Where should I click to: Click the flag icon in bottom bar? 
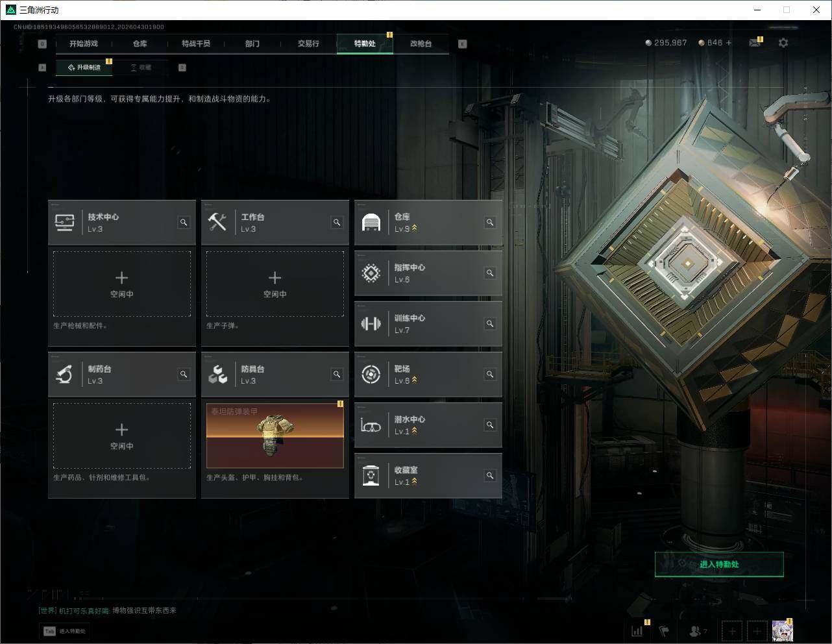(x=663, y=630)
